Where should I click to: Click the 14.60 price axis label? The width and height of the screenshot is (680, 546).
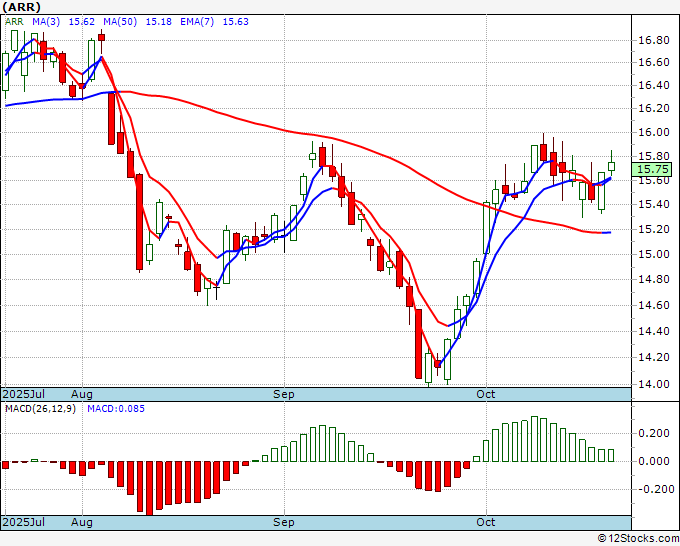coord(654,306)
